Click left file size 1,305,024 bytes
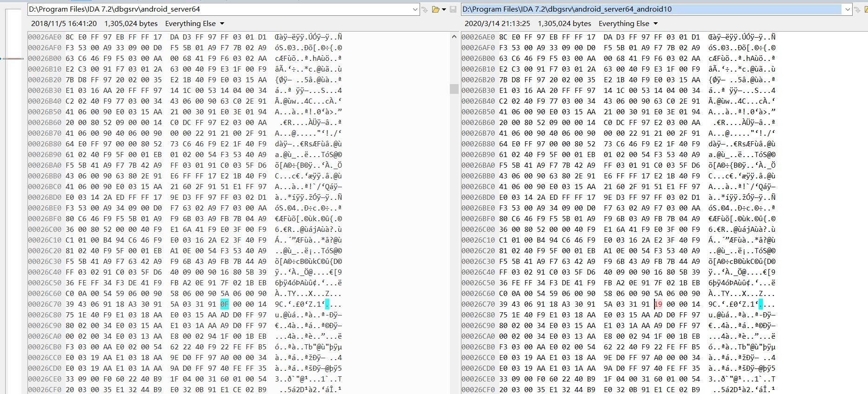This screenshot has height=394, width=868. click(x=131, y=23)
